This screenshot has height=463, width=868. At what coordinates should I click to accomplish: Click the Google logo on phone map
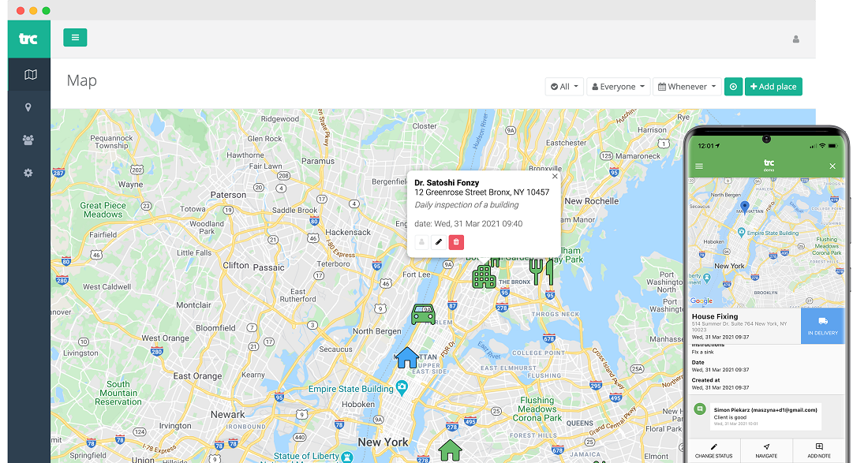click(702, 301)
